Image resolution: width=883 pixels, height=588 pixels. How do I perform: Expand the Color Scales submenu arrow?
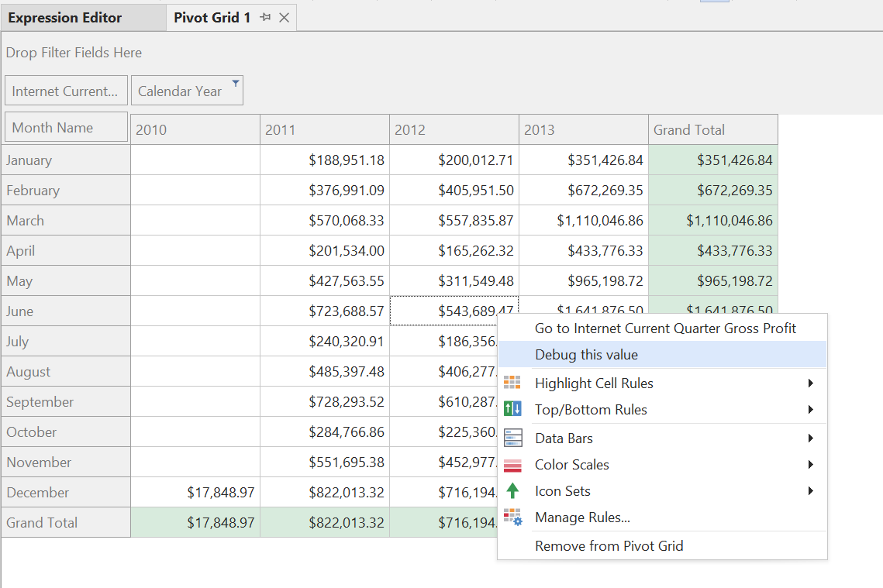810,465
